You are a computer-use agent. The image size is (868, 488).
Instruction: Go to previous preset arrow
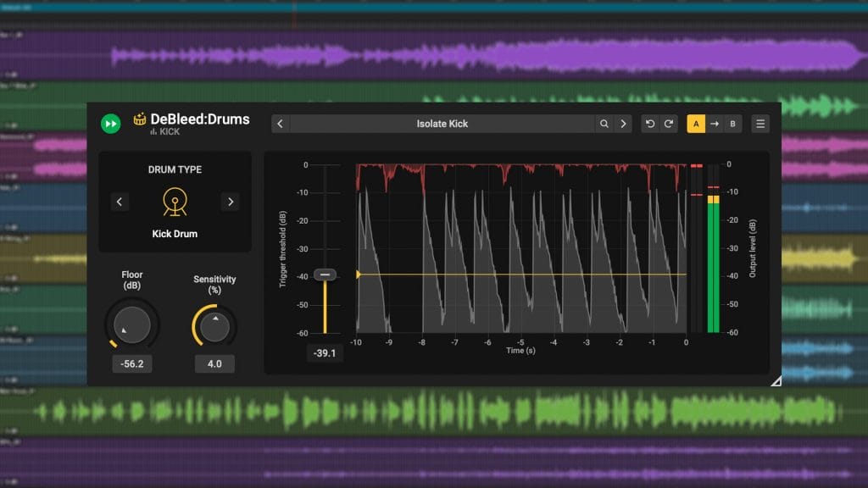coord(281,124)
